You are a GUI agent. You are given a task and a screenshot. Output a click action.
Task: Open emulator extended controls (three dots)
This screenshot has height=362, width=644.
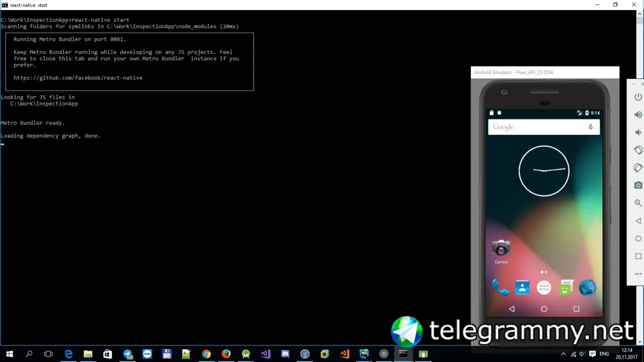click(x=638, y=274)
